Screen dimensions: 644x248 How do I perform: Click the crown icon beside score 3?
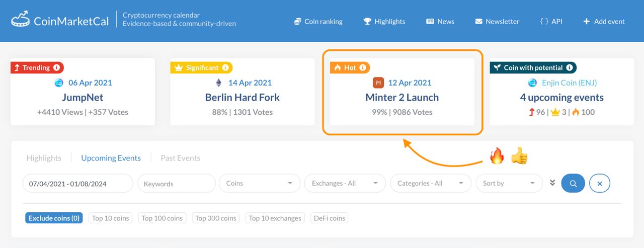(x=555, y=112)
